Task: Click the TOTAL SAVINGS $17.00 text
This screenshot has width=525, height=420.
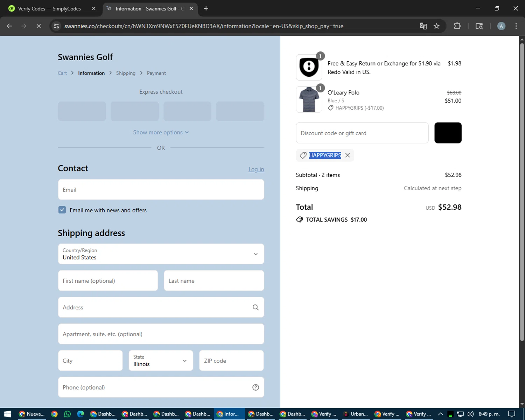Action: click(x=336, y=220)
